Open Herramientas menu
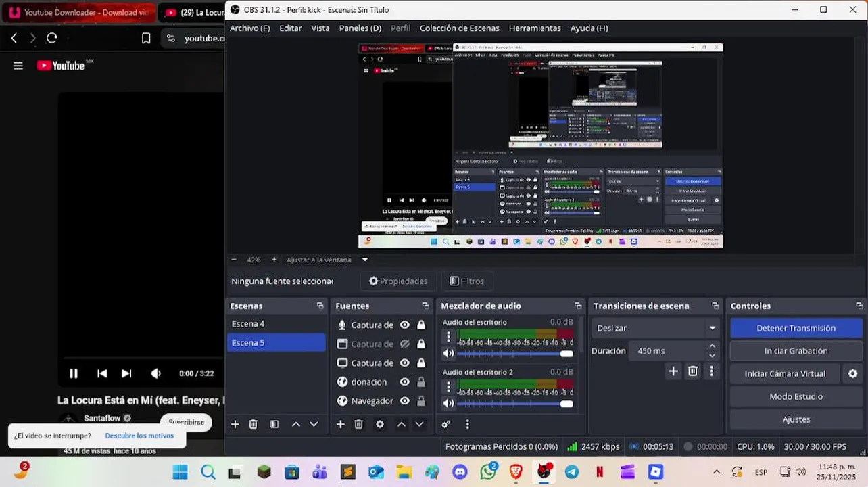 pyautogui.click(x=535, y=28)
